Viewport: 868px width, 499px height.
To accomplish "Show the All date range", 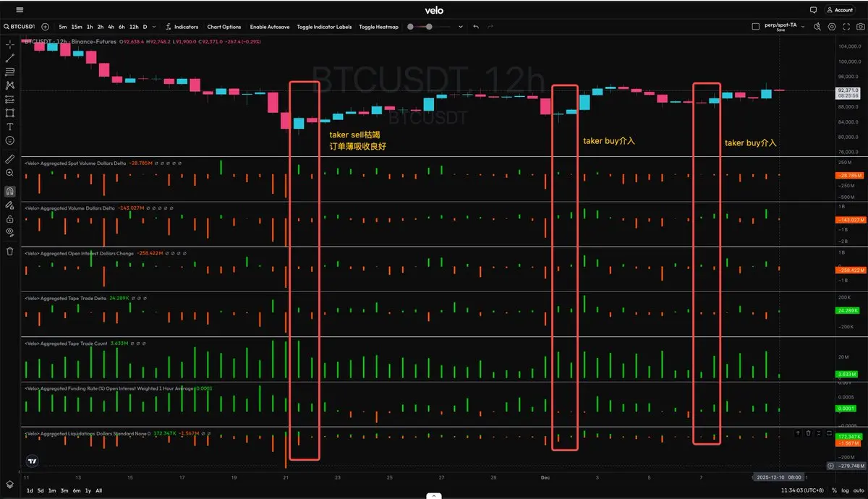I will [x=98, y=490].
